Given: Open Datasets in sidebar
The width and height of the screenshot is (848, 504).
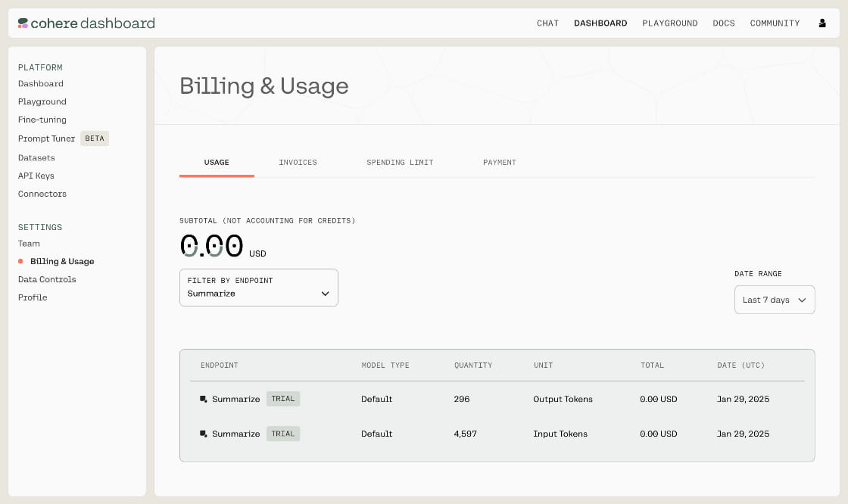Looking at the screenshot, I should 36,158.
